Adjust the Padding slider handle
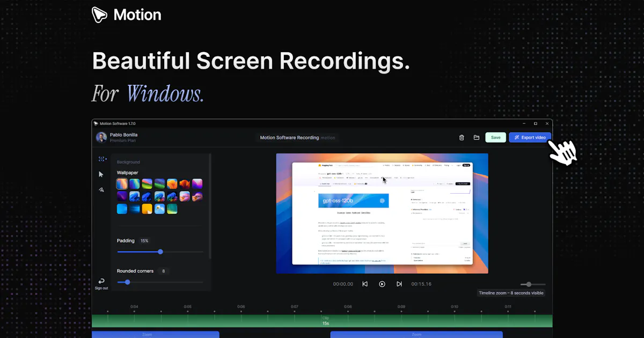Screen dimensions: 644x338 tap(160, 252)
